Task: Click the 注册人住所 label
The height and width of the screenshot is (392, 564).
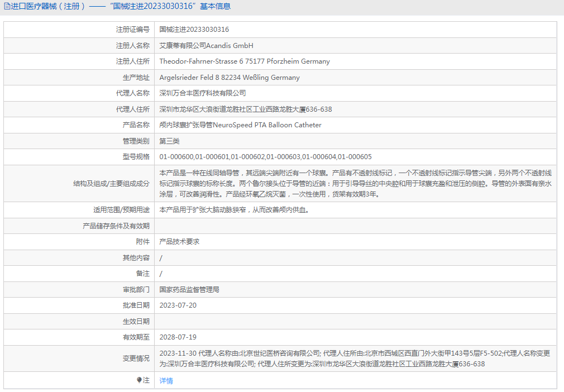Action: coord(133,61)
